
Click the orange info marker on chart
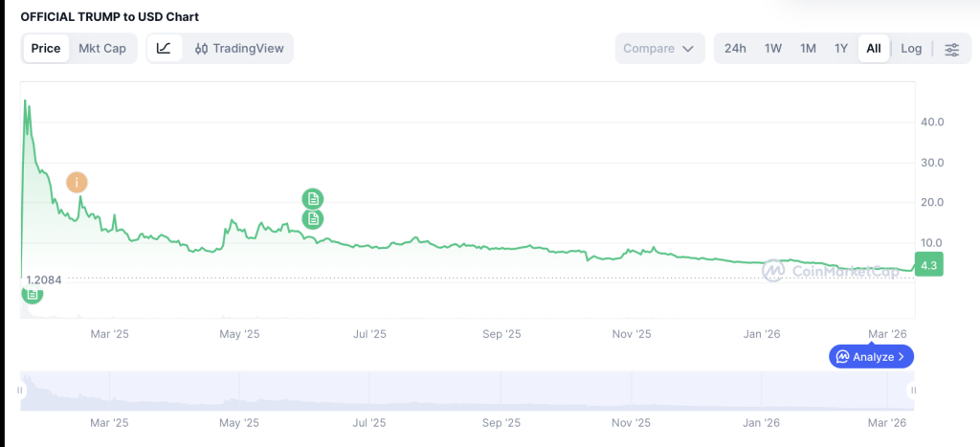(x=77, y=183)
